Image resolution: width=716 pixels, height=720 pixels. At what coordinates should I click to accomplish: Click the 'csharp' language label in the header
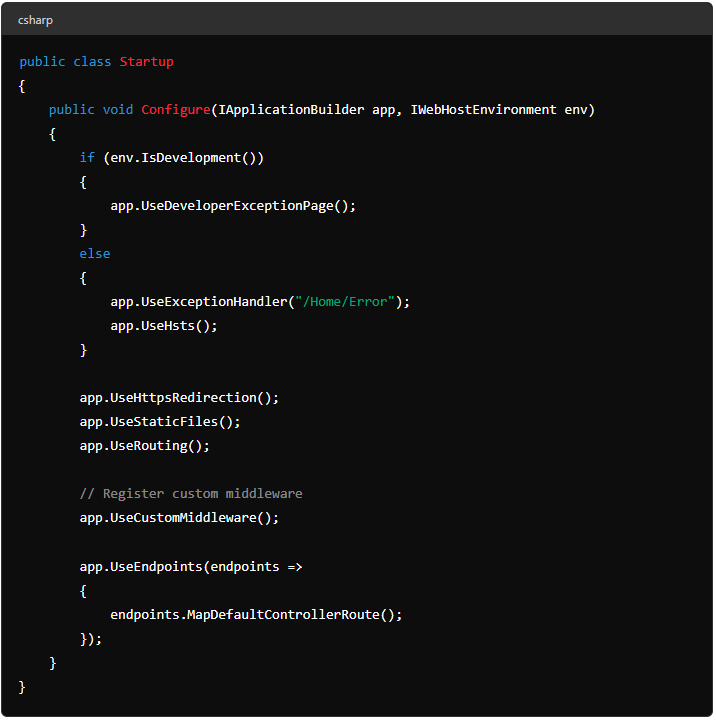pyautogui.click(x=35, y=21)
